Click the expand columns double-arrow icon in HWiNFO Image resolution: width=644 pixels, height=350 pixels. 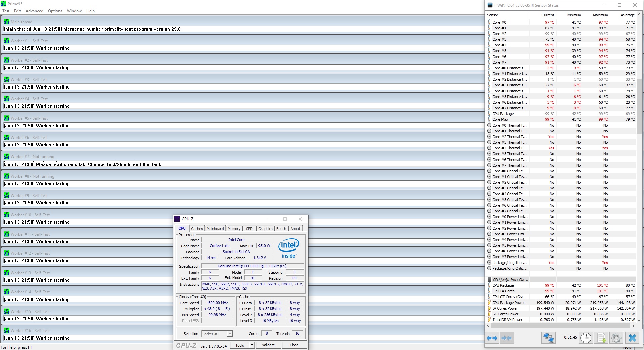point(492,338)
